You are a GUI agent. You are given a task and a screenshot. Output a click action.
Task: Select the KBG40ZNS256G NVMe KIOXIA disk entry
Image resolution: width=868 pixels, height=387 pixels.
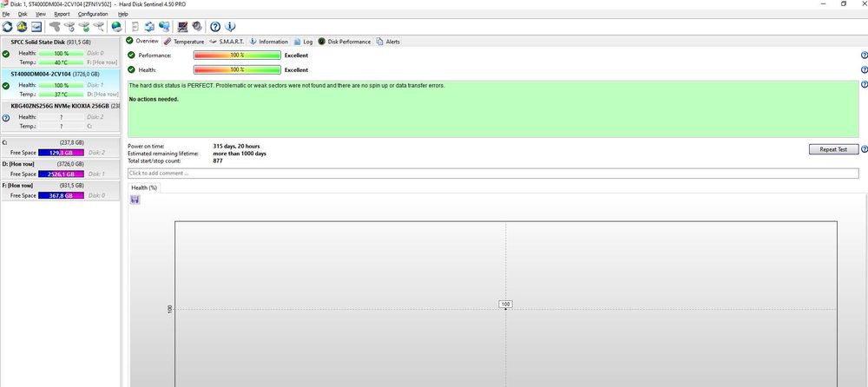(x=60, y=116)
